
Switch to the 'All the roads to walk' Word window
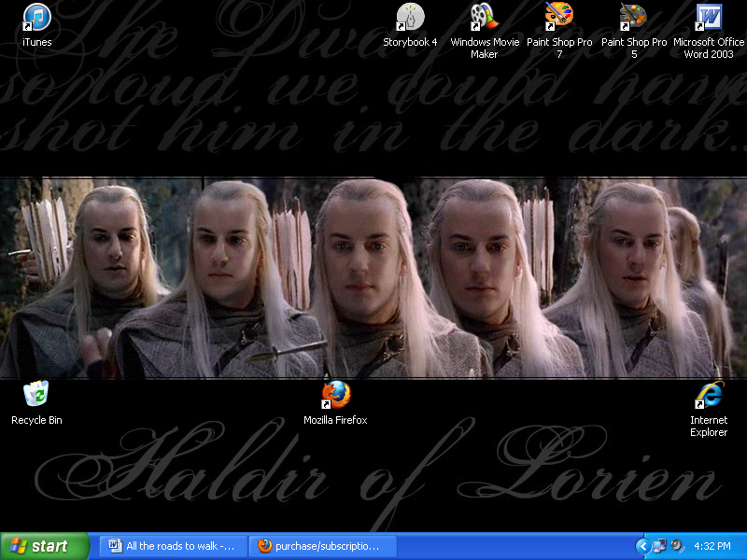(x=174, y=546)
